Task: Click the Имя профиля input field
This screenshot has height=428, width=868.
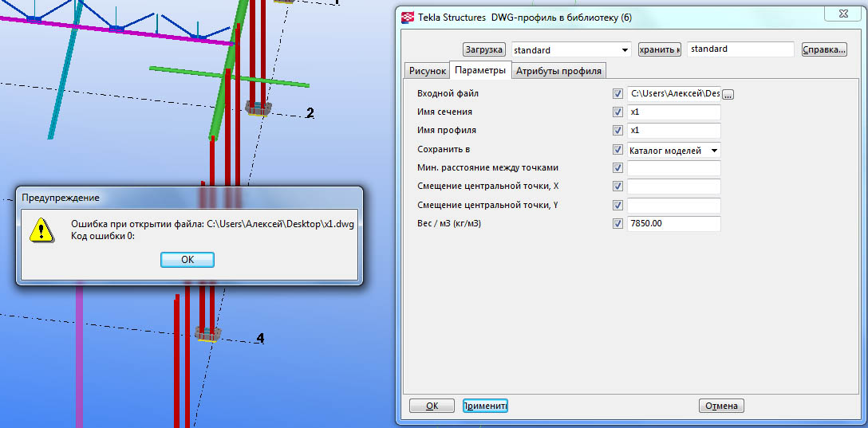Action: [x=673, y=131]
